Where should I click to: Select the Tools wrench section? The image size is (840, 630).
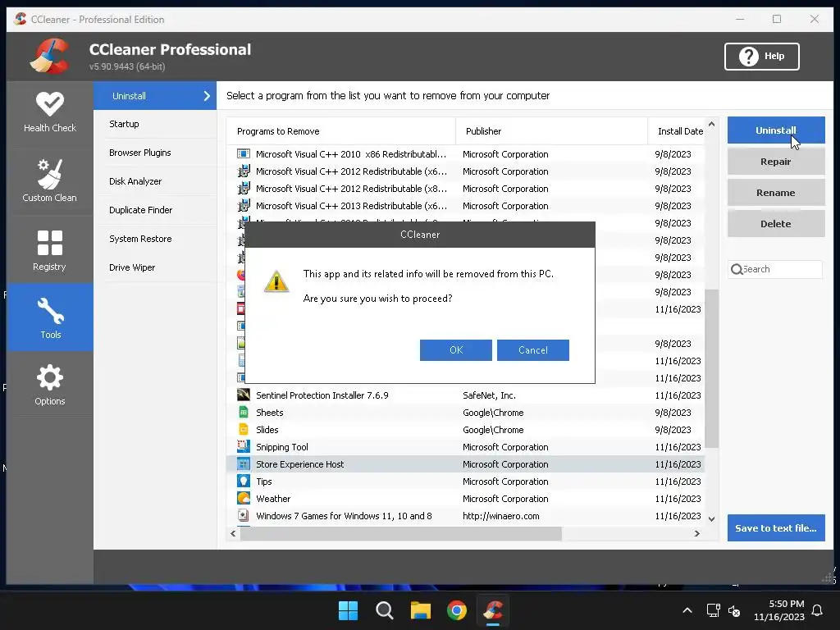click(50, 317)
